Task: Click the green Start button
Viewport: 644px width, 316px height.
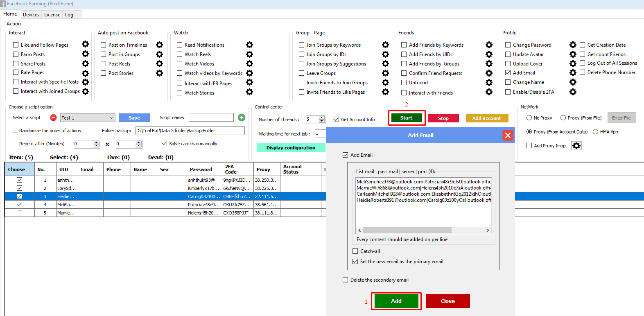Action: pyautogui.click(x=406, y=118)
